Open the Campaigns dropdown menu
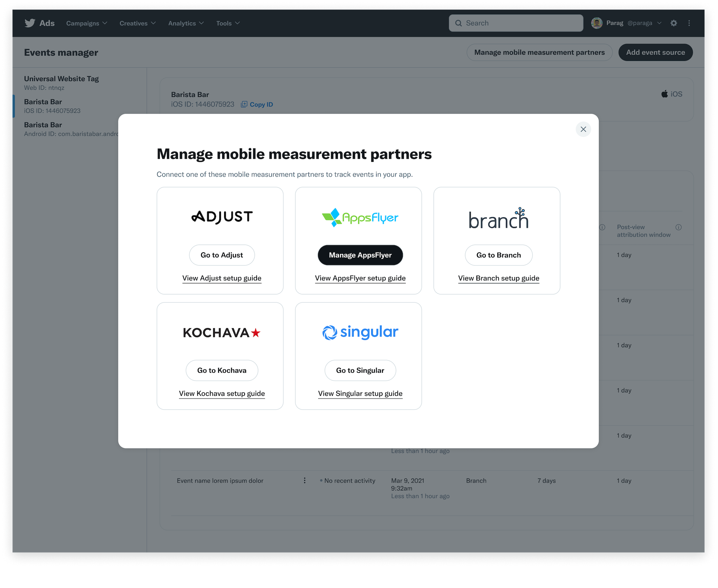This screenshot has width=718, height=588. pyautogui.click(x=86, y=23)
